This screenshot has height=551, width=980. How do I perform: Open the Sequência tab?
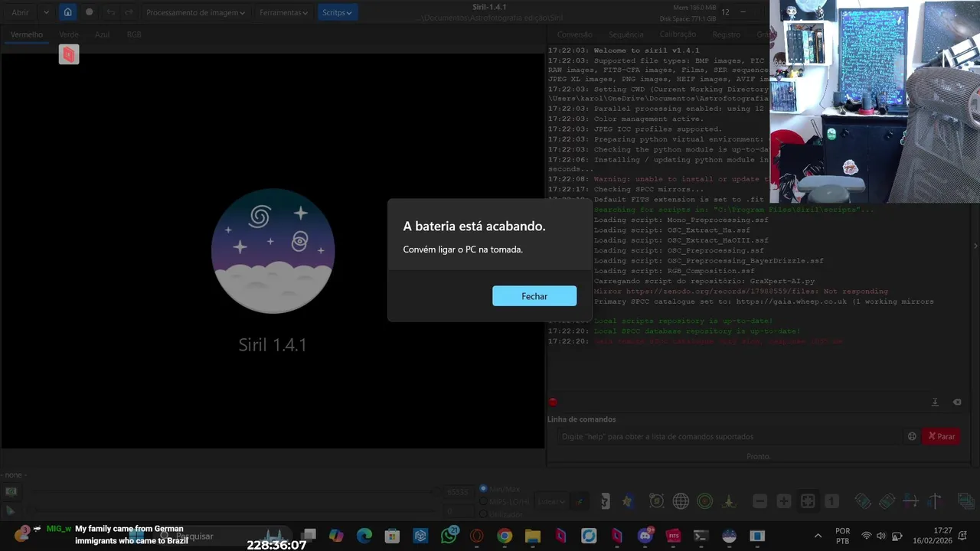pyautogui.click(x=626, y=34)
